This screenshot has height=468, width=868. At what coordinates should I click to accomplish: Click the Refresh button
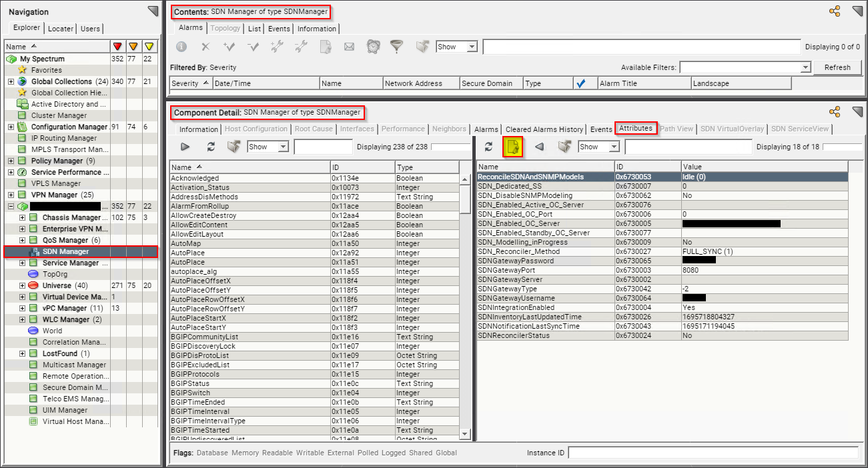pyautogui.click(x=837, y=67)
